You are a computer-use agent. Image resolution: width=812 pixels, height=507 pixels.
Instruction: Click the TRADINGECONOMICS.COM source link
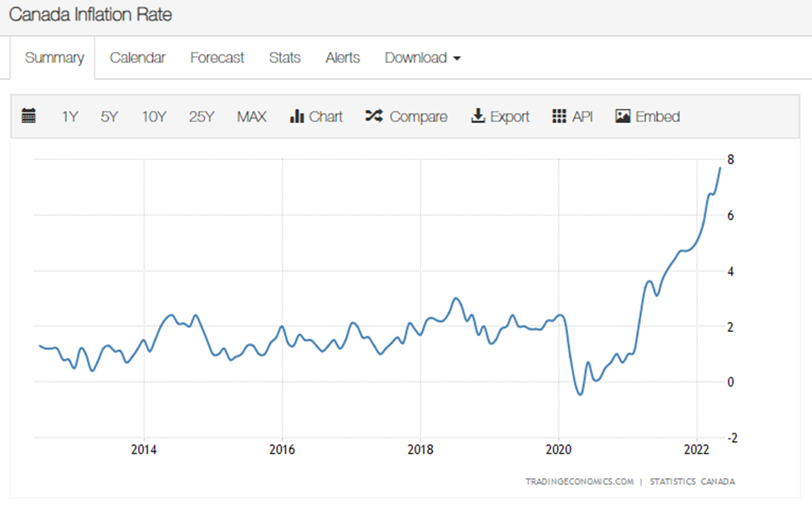(x=580, y=481)
